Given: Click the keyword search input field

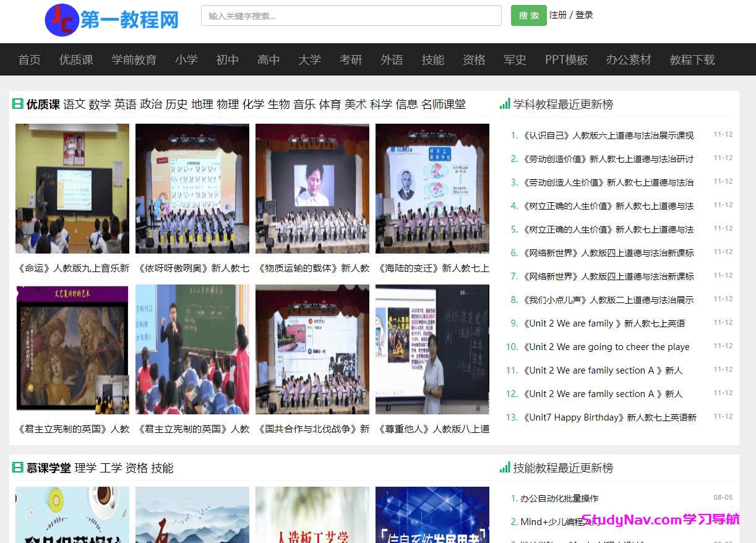Looking at the screenshot, I should (x=351, y=16).
